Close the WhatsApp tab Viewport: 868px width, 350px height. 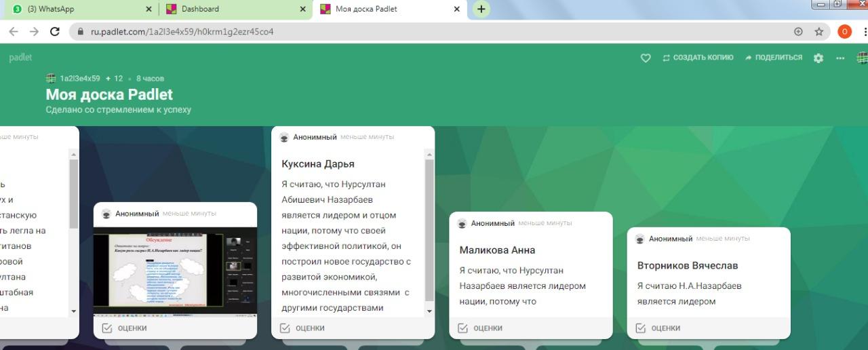[149, 9]
